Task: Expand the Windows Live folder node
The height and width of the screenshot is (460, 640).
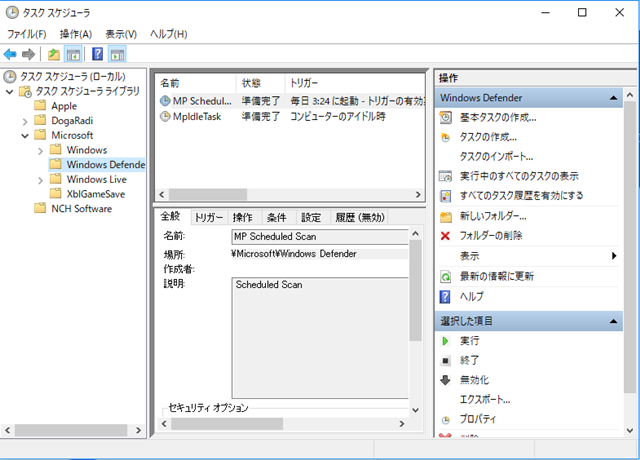Action: (x=40, y=180)
